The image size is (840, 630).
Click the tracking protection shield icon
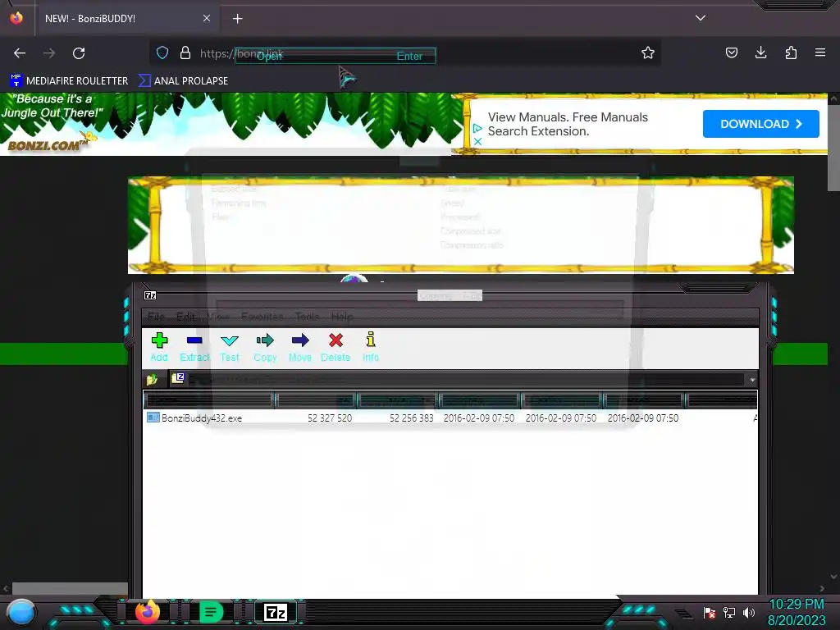162,52
